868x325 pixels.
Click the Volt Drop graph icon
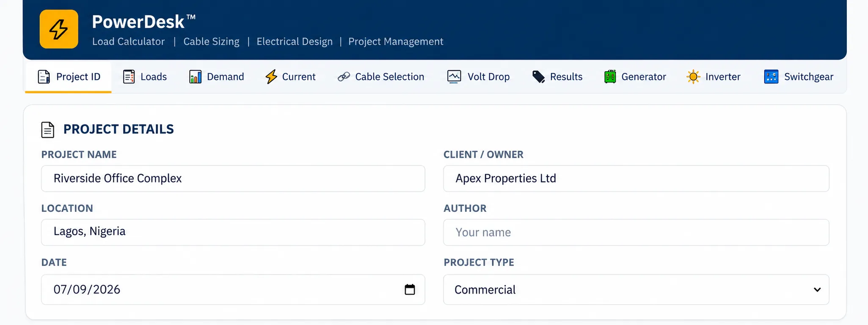pos(454,77)
